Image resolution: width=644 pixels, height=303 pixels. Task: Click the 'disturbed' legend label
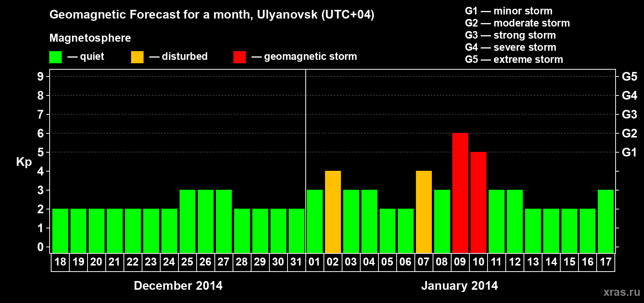(184, 56)
